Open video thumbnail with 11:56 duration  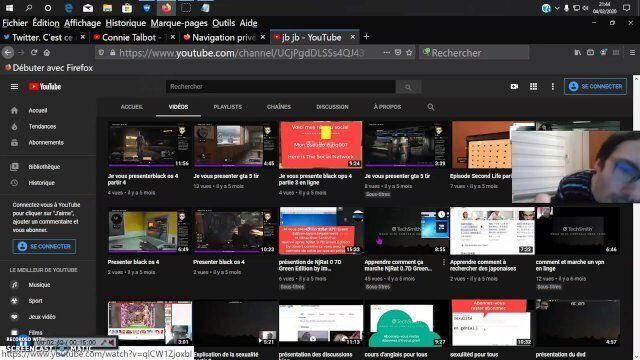click(149, 145)
